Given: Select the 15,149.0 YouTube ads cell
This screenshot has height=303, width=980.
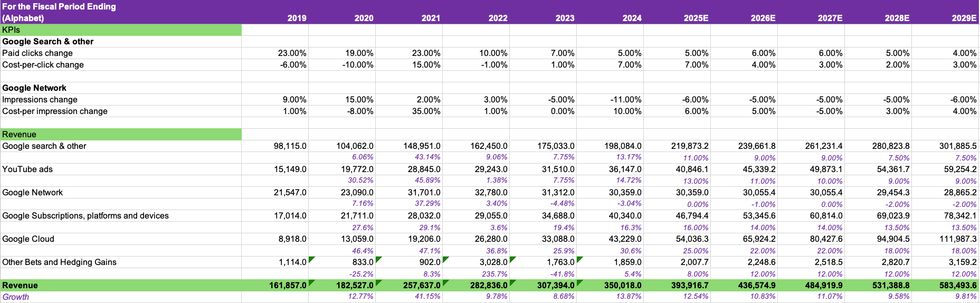Looking at the screenshot, I should (x=290, y=169).
